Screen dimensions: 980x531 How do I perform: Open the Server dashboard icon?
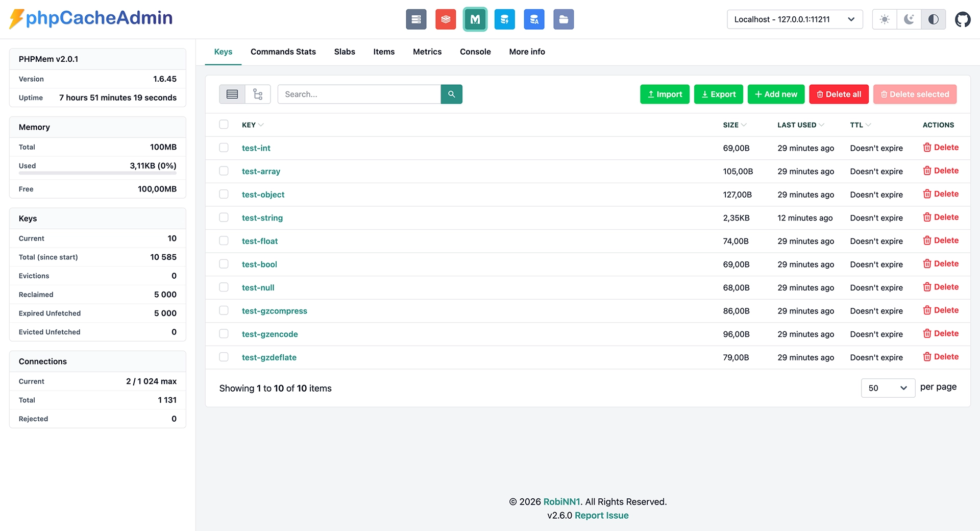click(416, 19)
